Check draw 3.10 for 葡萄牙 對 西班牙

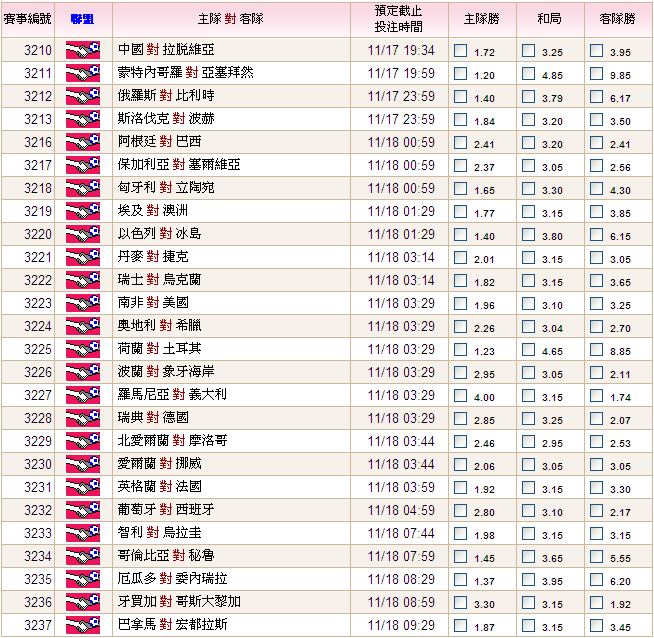(x=528, y=510)
